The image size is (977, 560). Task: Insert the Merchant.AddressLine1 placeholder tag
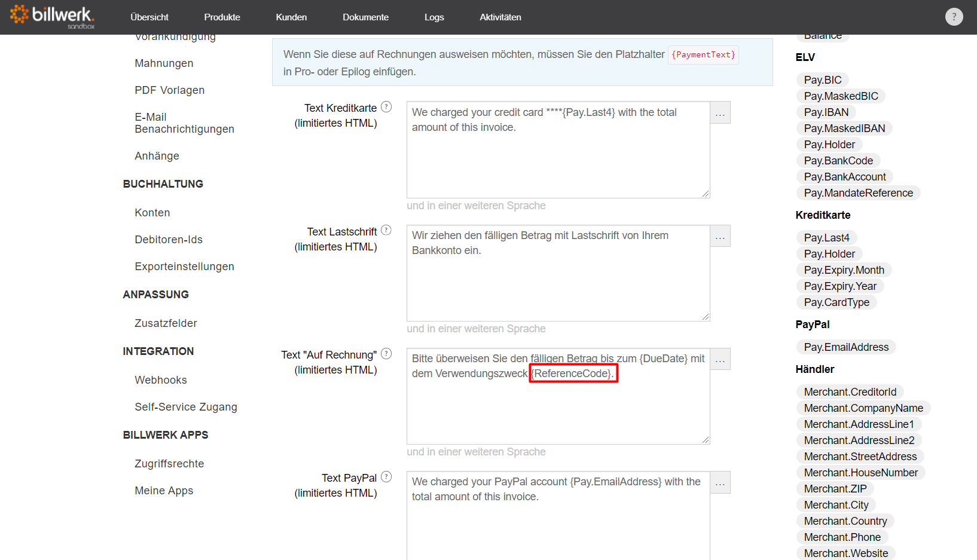(859, 424)
